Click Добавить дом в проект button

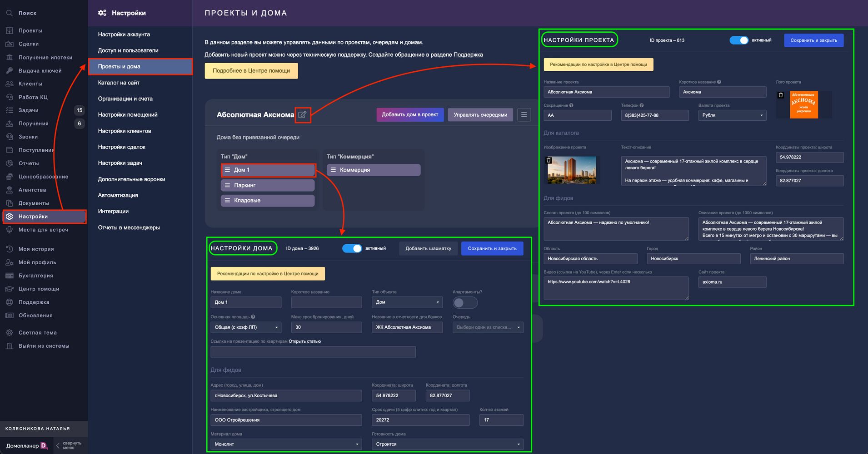410,115
